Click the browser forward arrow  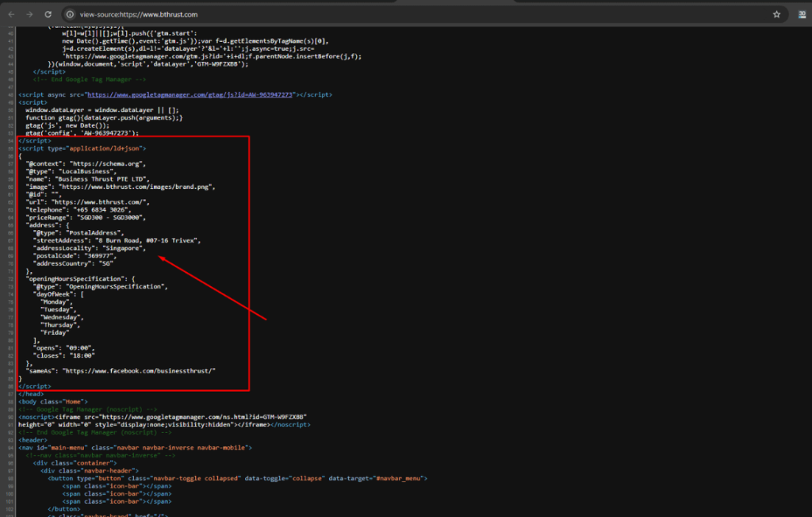29,14
